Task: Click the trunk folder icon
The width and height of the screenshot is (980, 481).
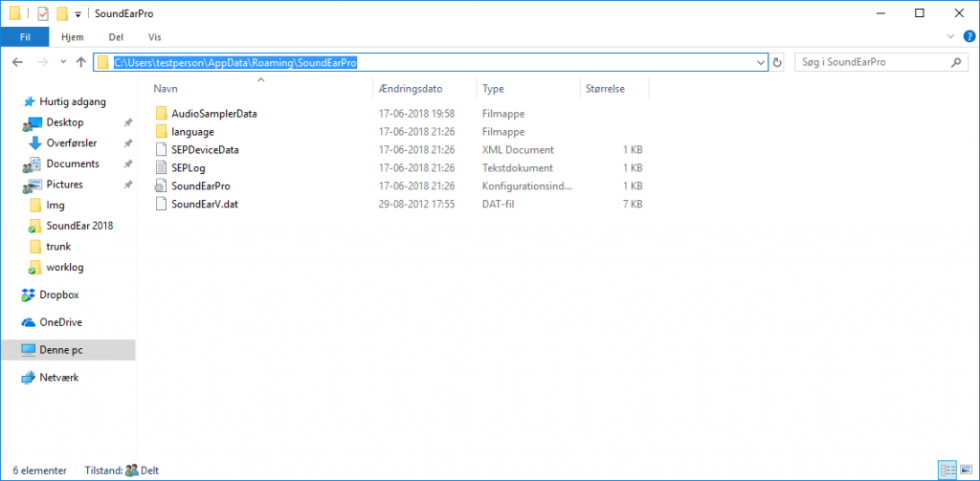Action: pyautogui.click(x=35, y=246)
